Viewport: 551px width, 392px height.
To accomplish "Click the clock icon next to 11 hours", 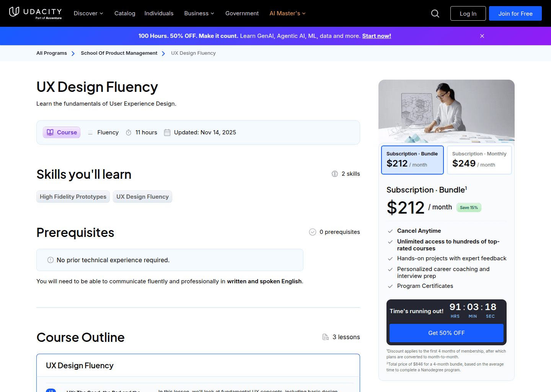I will pyautogui.click(x=129, y=132).
